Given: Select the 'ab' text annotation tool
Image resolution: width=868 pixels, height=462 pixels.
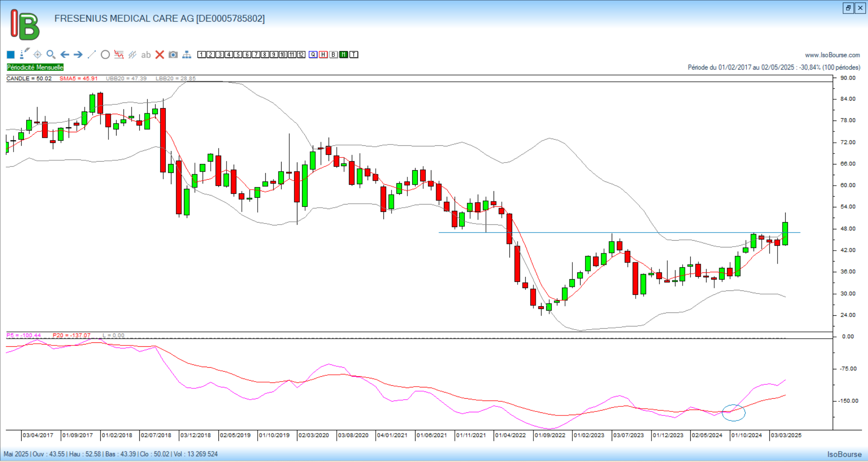Looking at the screenshot, I should [146, 55].
